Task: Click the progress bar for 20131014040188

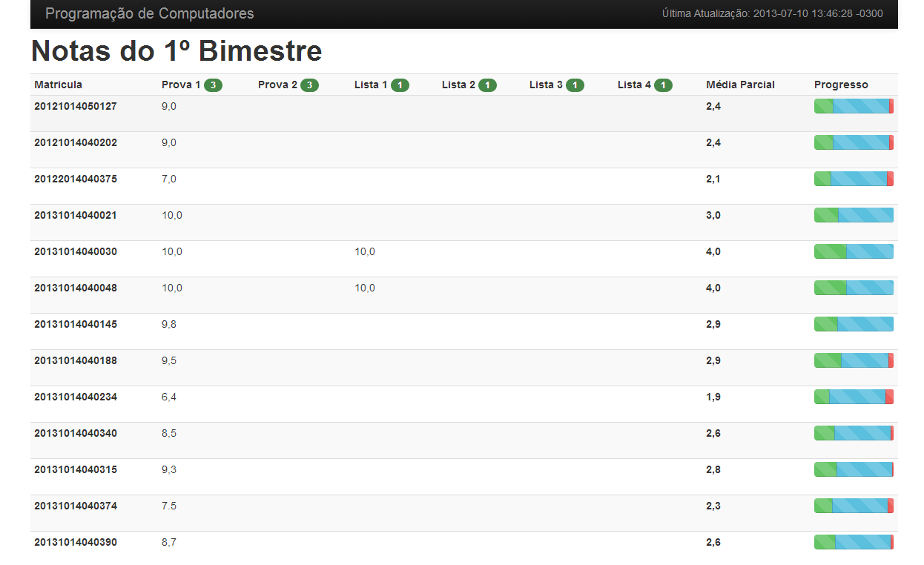Action: point(854,360)
